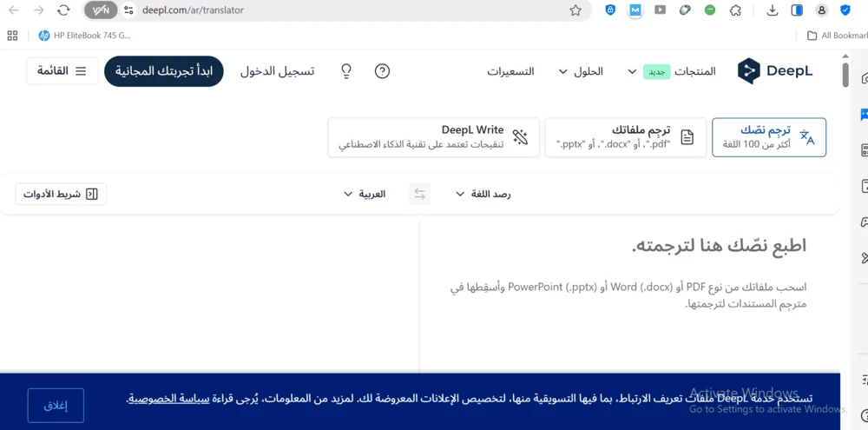Open the extensions puzzle piece menu
The width and height of the screenshot is (868, 430).
click(x=735, y=10)
